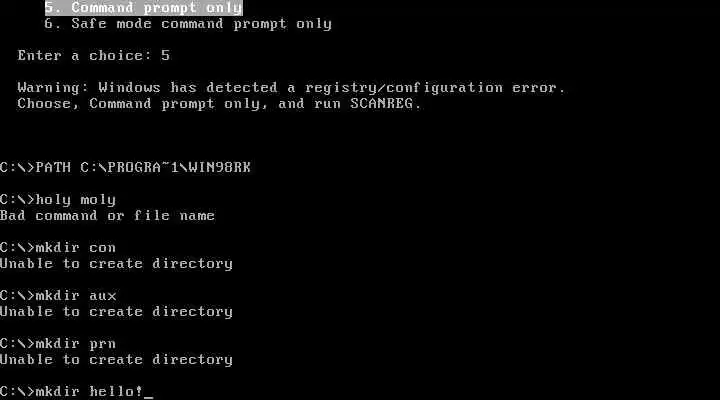Click 'Unable to create directory' under mkdir con
Image resolution: width=720 pixels, height=400 pixels.
(x=117, y=264)
